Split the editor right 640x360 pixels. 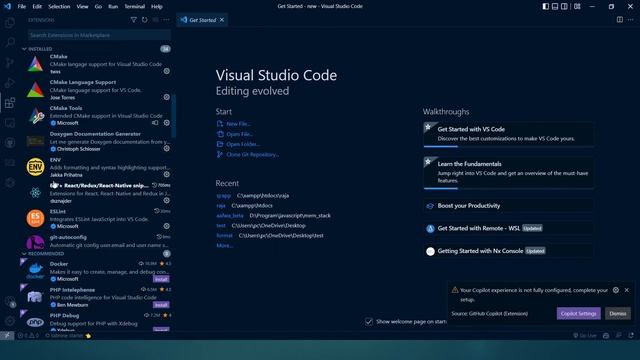pos(620,20)
